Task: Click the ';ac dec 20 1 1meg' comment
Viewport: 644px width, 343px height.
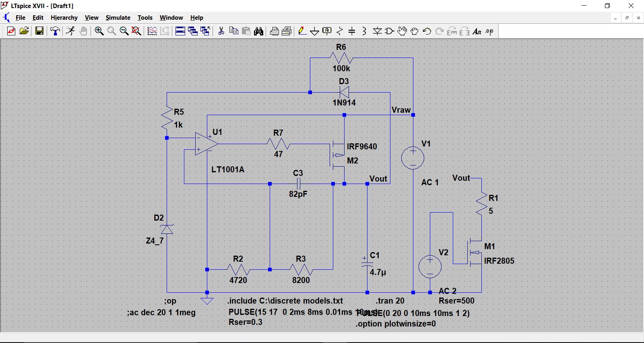Action: pyautogui.click(x=161, y=312)
